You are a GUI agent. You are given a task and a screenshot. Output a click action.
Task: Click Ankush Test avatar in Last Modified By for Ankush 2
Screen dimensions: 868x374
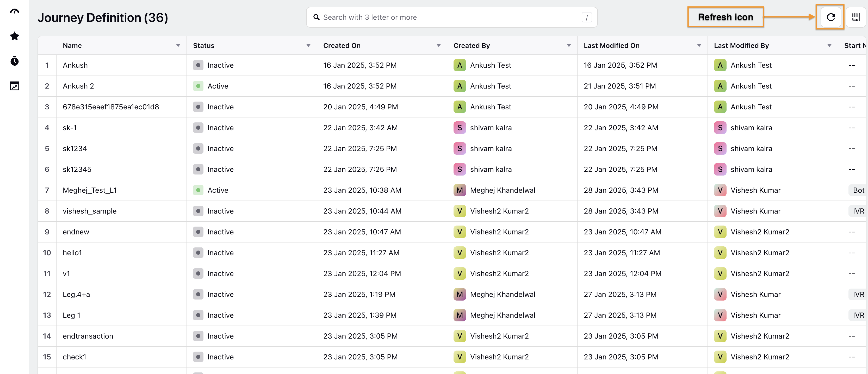(x=720, y=86)
